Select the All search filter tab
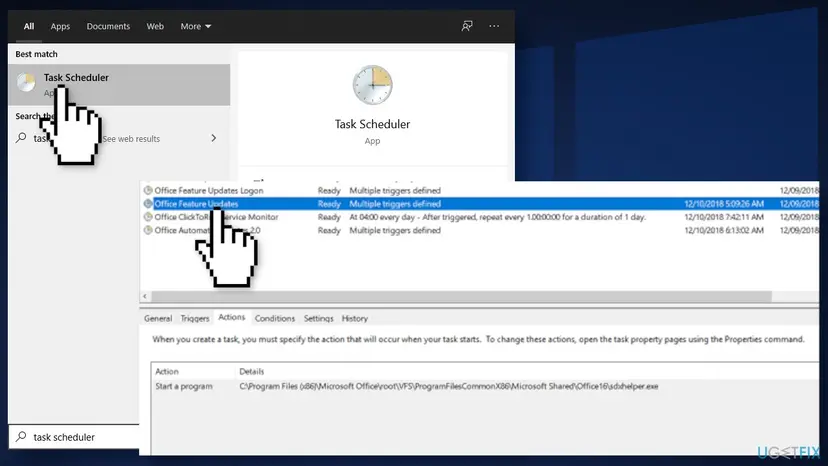Image resolution: width=828 pixels, height=466 pixels. point(29,26)
